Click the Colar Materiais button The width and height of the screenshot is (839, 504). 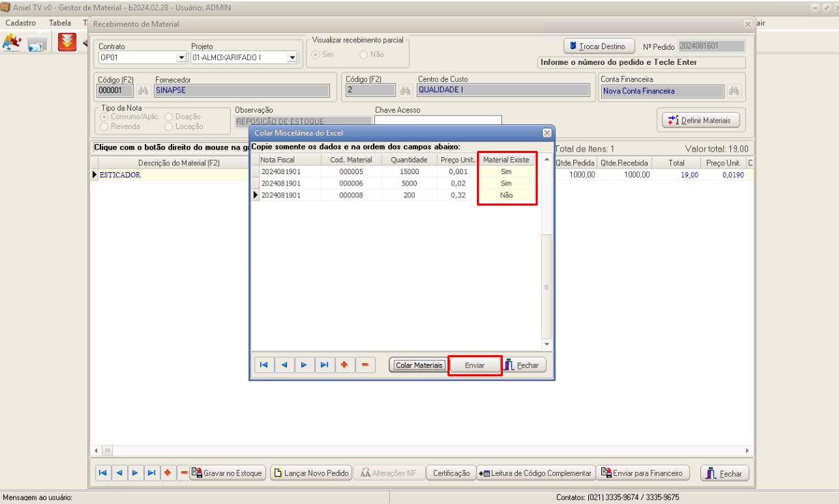pos(418,365)
